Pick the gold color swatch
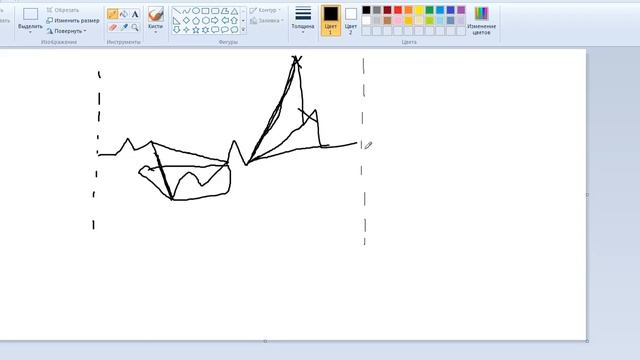 tap(409, 20)
